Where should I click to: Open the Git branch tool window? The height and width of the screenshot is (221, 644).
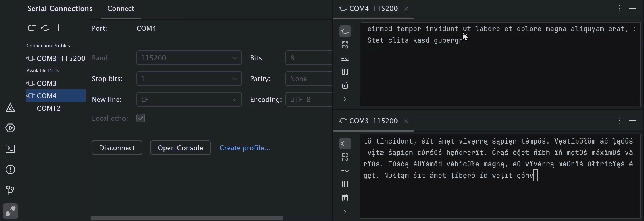point(10,190)
